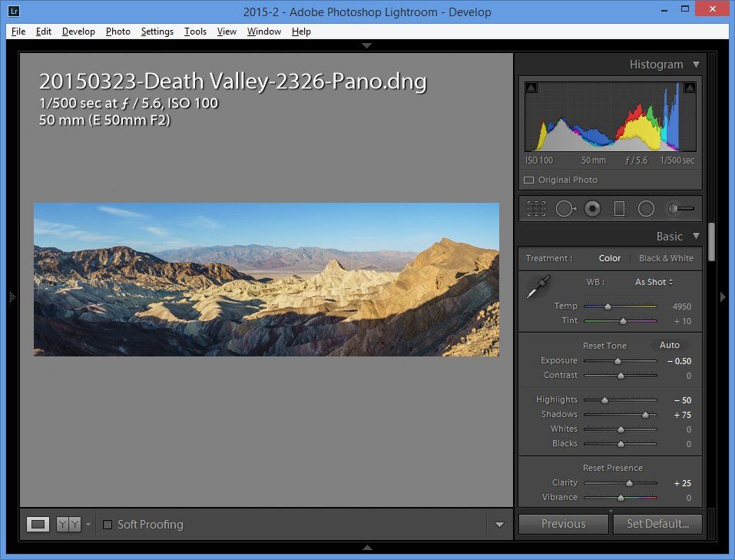This screenshot has width=735, height=560.
Task: Collapse the Histogram panel
Action: [x=696, y=65]
